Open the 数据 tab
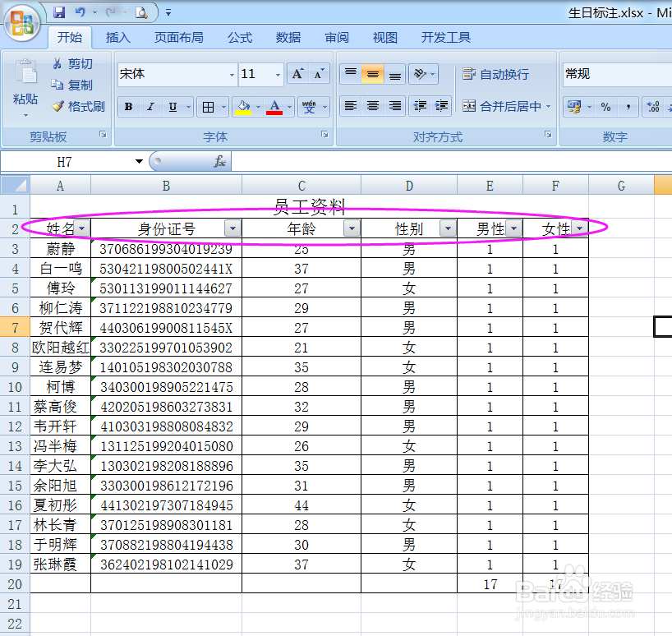 click(x=288, y=37)
